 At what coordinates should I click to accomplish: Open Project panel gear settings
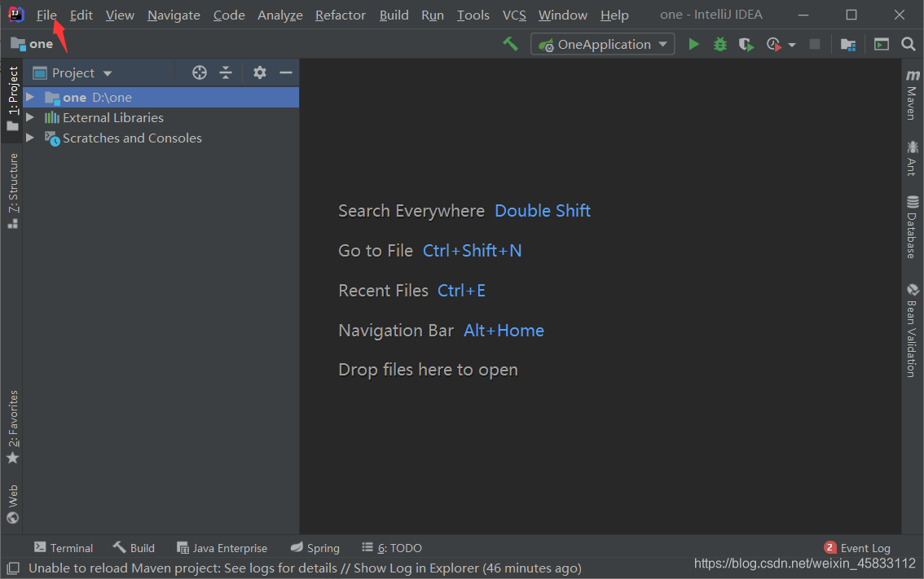[260, 72]
